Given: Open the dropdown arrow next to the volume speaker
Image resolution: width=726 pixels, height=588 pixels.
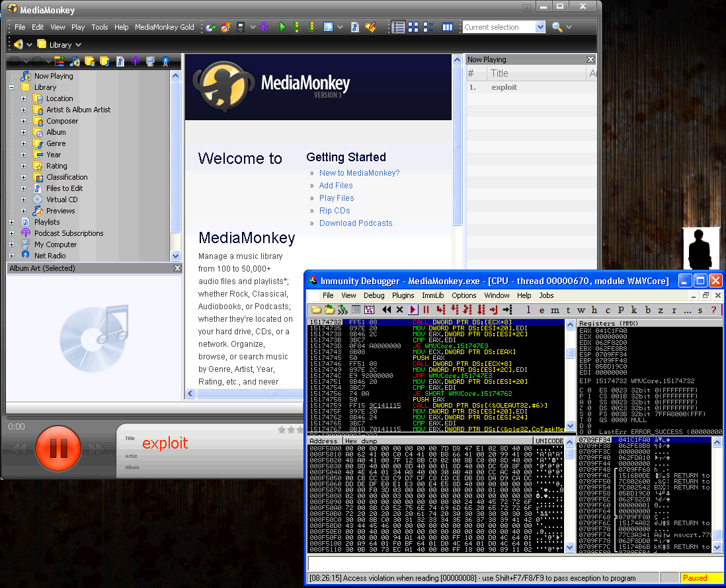Looking at the screenshot, I should pos(29,45).
